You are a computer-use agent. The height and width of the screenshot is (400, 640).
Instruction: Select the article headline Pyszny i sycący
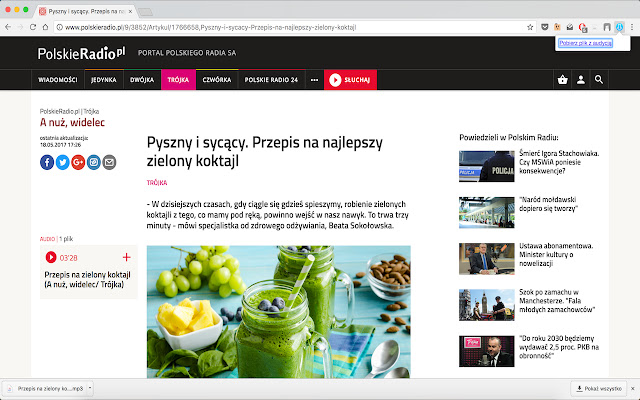point(264,151)
